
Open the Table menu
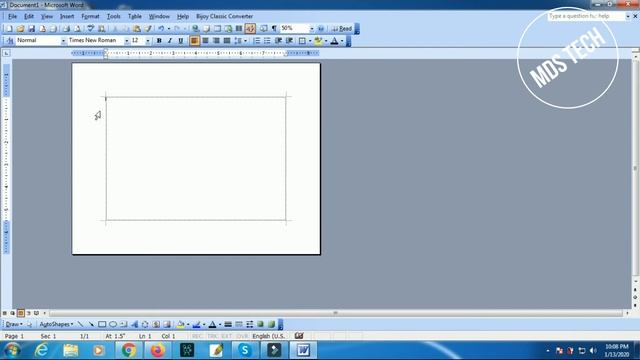click(135, 16)
